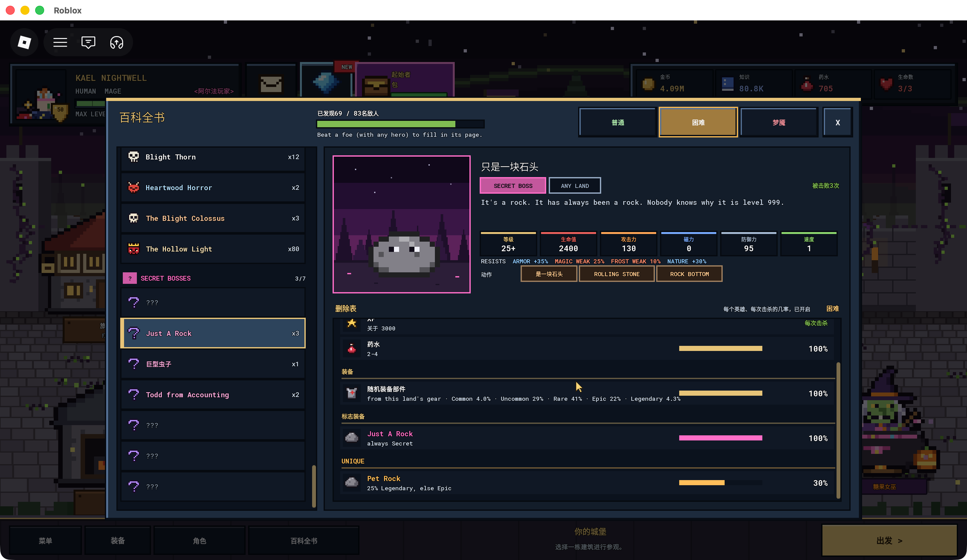Screen dimensions: 967x560
Task: Click the ROCK BOTTOM action
Action: [689, 274]
